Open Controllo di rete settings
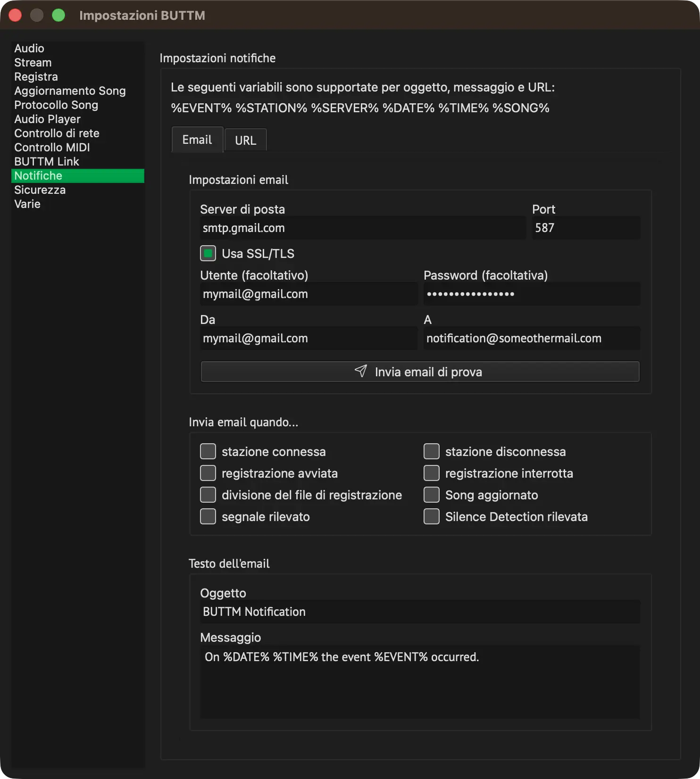The width and height of the screenshot is (700, 779). click(x=78, y=133)
